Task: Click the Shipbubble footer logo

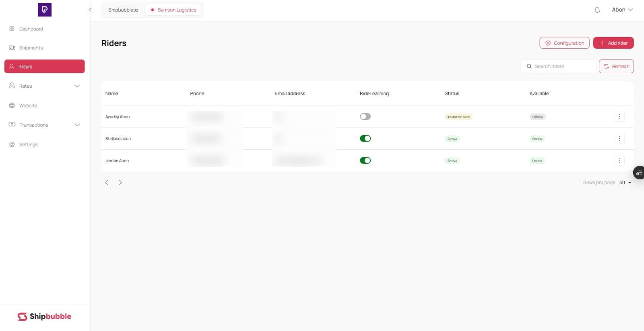Action: (x=44, y=317)
